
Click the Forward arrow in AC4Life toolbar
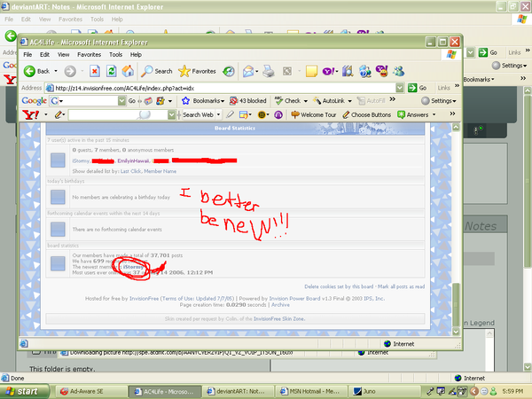tap(70, 71)
